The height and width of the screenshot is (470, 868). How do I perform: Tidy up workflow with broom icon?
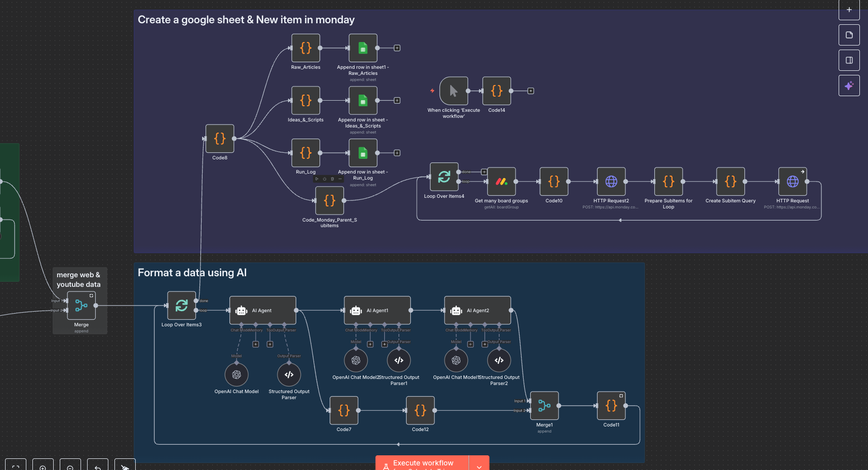[x=125, y=465]
